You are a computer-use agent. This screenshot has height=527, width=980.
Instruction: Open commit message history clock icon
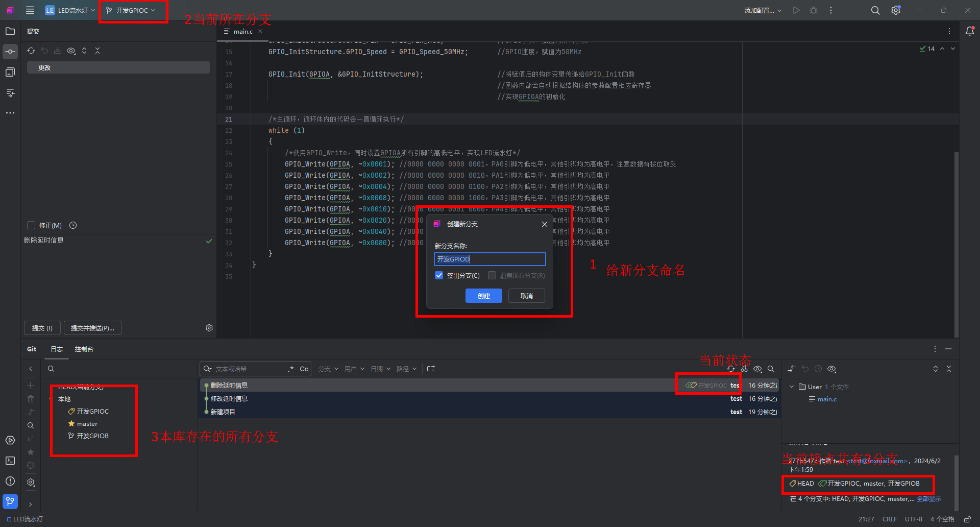[73, 225]
